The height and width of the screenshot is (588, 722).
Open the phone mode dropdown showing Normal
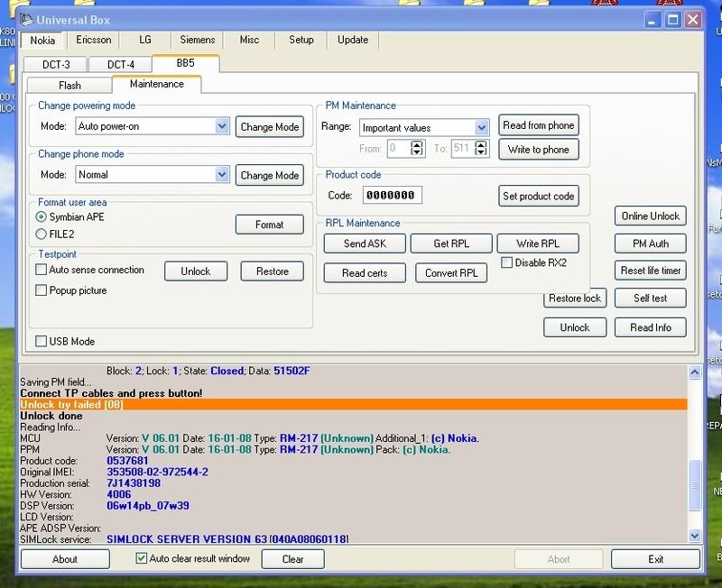click(x=152, y=174)
